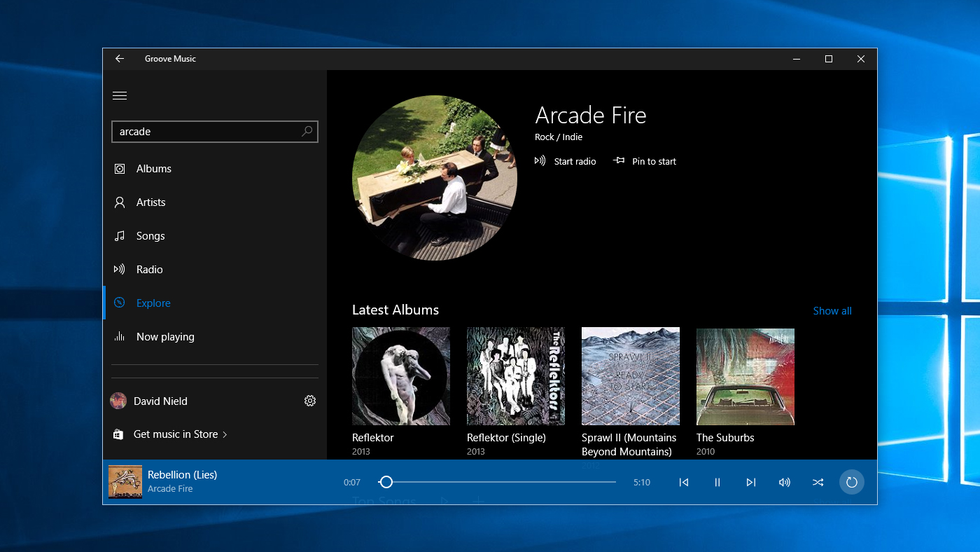Click the 'Arcade Fire' artist under track title
This screenshot has width=980, height=552.
[170, 489]
